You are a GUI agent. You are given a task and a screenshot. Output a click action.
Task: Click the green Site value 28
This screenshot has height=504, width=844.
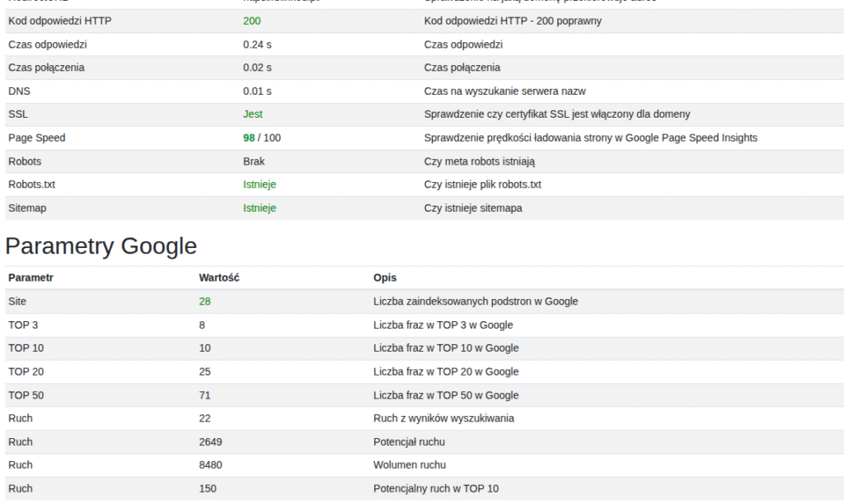point(204,301)
